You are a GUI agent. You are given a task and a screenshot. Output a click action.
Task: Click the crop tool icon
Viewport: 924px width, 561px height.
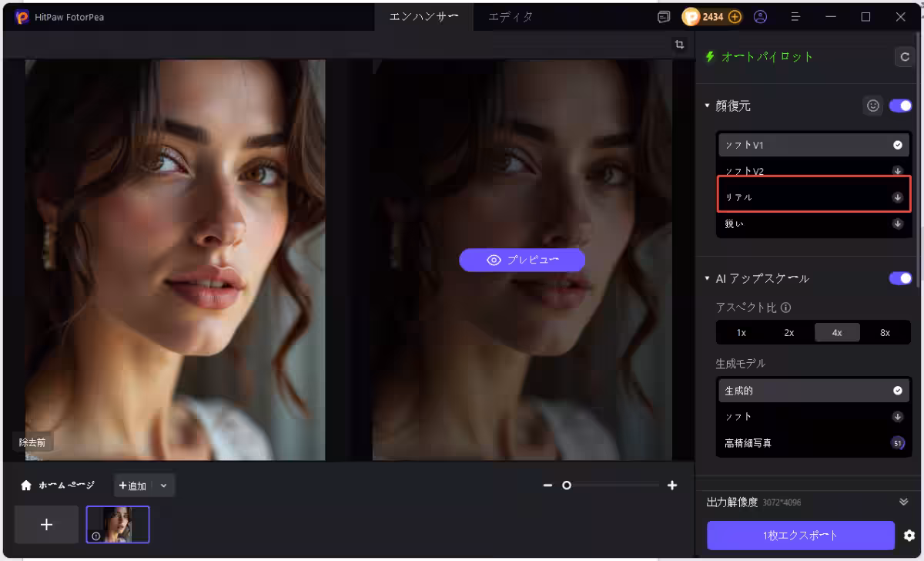(679, 45)
